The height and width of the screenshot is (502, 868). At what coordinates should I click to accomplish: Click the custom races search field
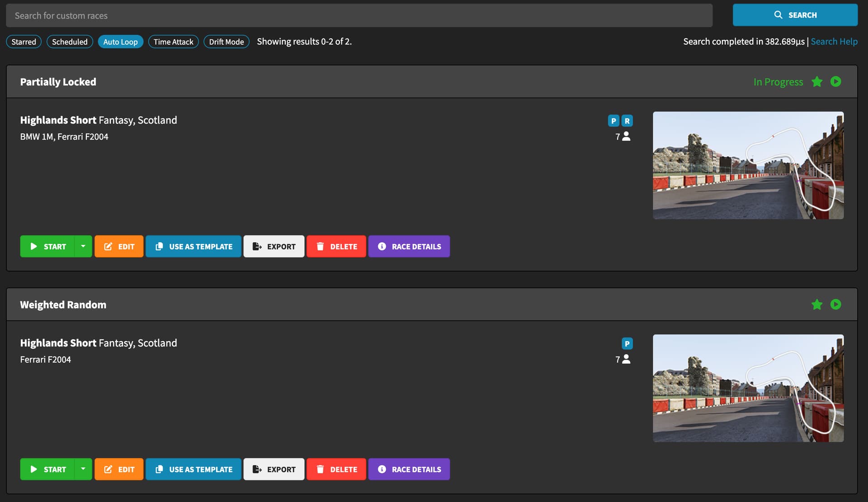pos(359,16)
